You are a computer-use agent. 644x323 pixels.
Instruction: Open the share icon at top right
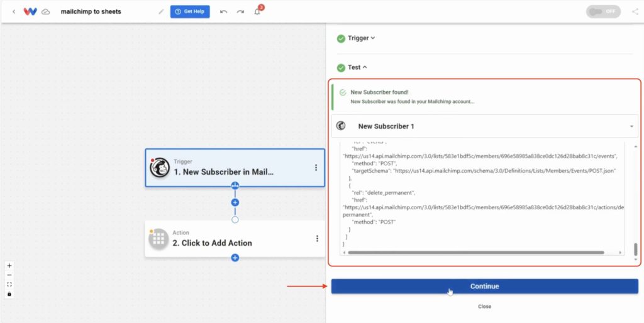635,11
